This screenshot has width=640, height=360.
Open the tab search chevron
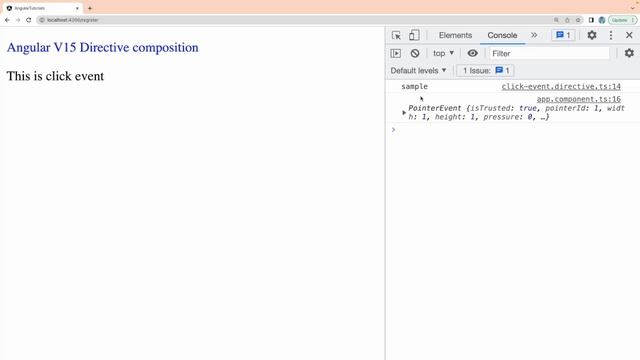coord(633,8)
